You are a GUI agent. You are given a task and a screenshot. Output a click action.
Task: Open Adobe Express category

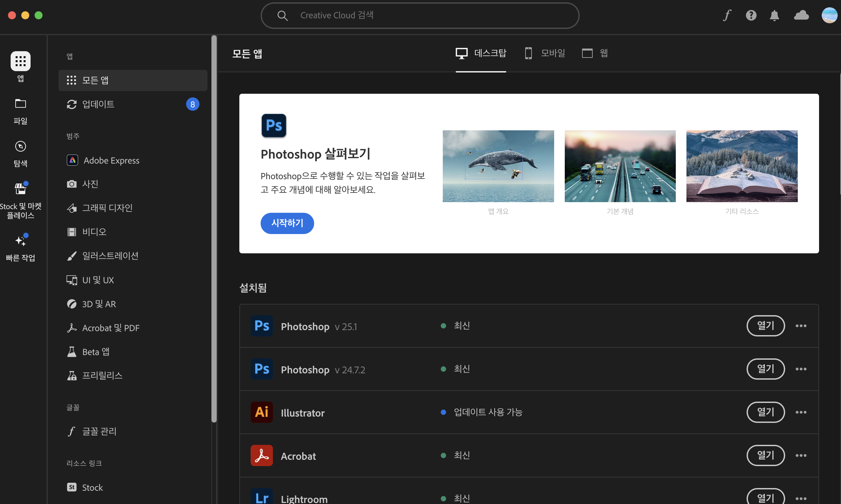[x=133, y=160]
